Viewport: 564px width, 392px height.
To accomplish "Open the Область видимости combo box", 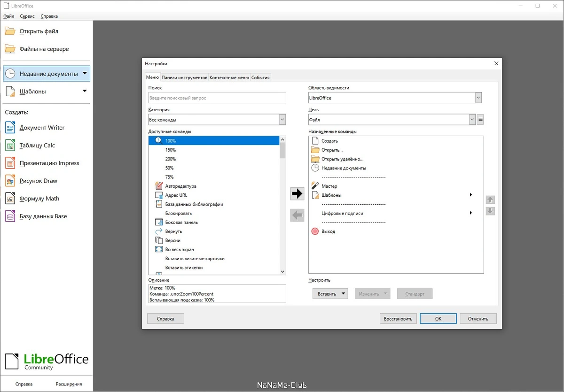I will 395,98.
